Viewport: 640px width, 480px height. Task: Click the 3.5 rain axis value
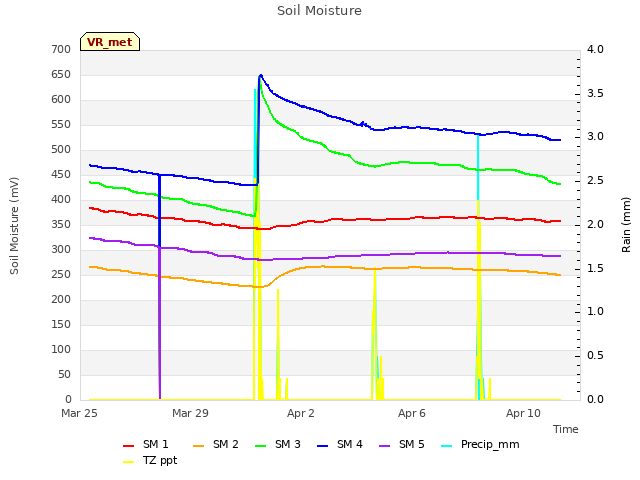(596, 93)
